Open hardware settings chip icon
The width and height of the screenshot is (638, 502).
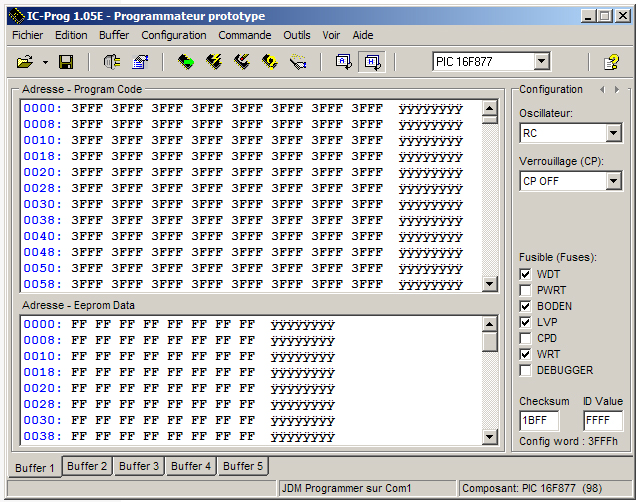click(112, 62)
